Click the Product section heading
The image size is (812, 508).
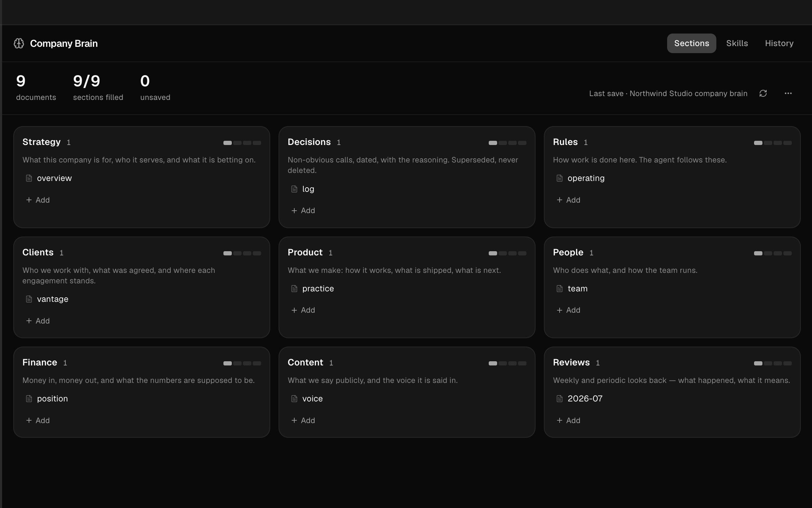point(305,252)
